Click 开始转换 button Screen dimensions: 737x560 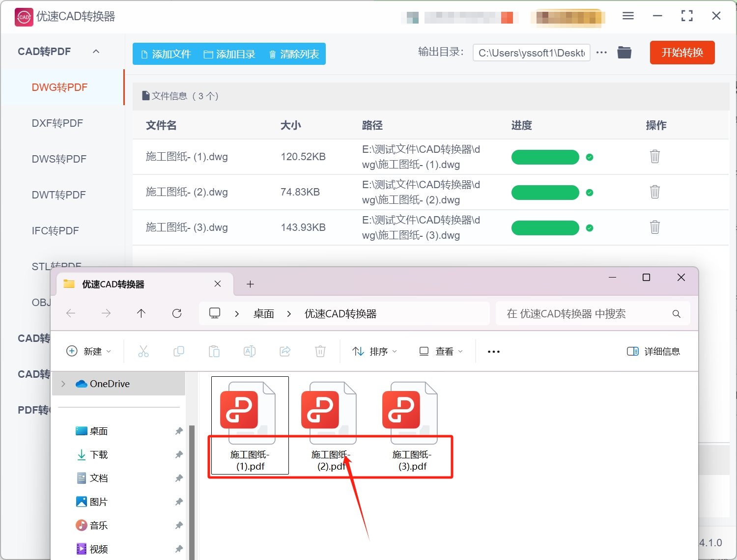point(682,53)
